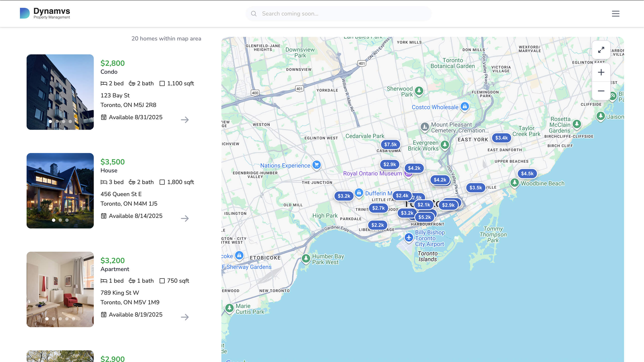Open the $2,800 condo details via arrow
Image resolution: width=644 pixels, height=362 pixels.
pos(185,120)
